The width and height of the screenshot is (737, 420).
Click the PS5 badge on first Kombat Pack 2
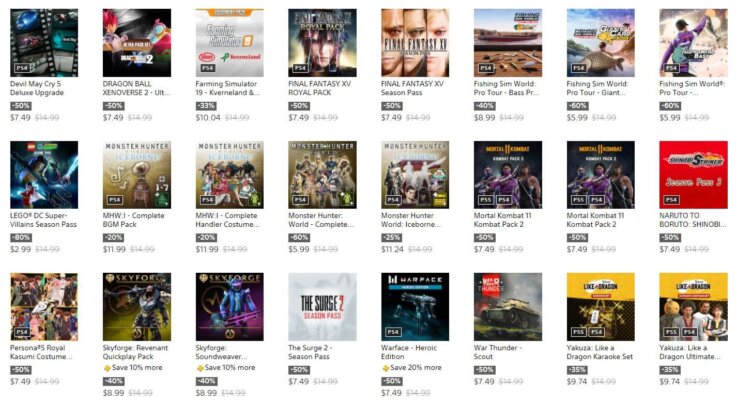(x=486, y=200)
